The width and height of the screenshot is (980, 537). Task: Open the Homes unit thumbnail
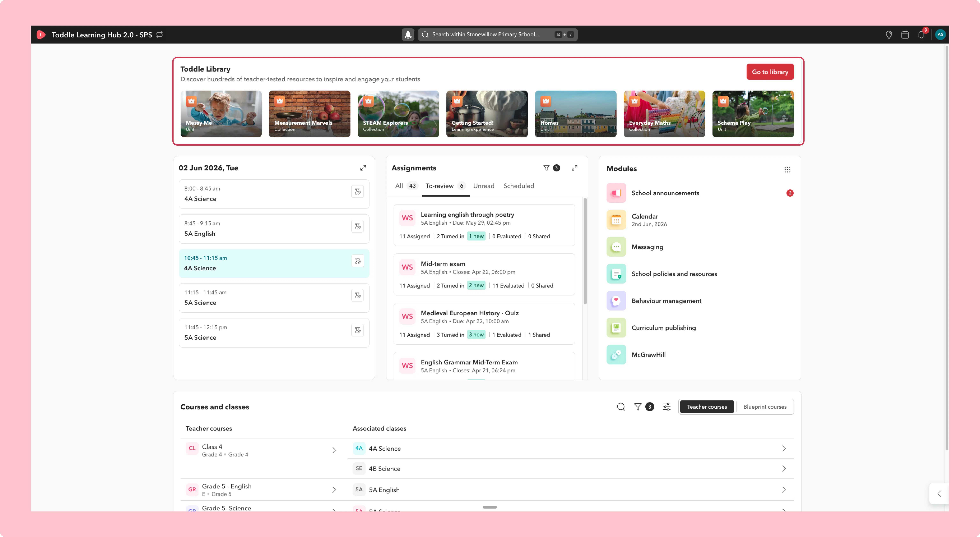coord(576,114)
